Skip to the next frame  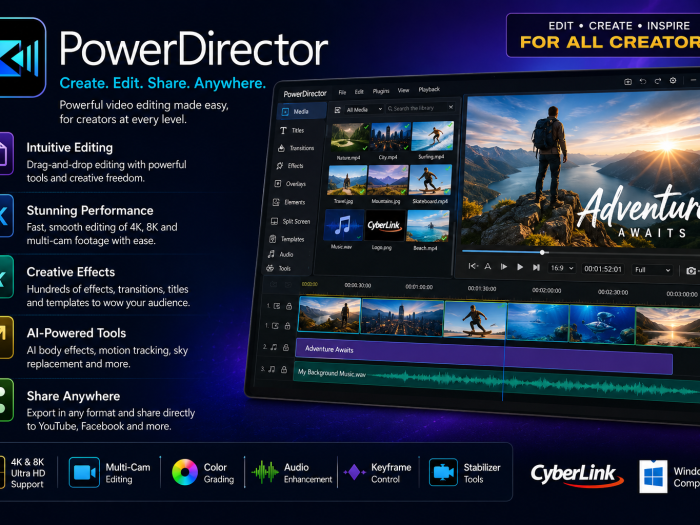coord(536,267)
